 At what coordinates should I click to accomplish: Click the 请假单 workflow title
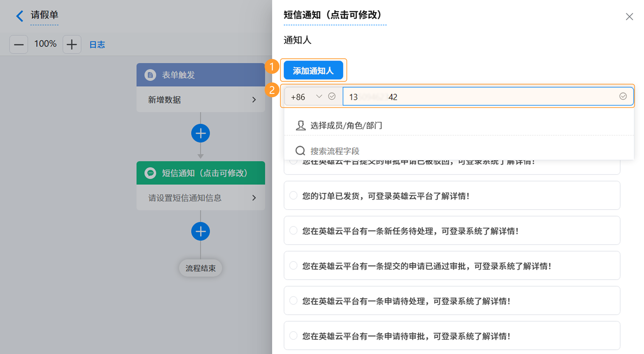pyautogui.click(x=44, y=15)
